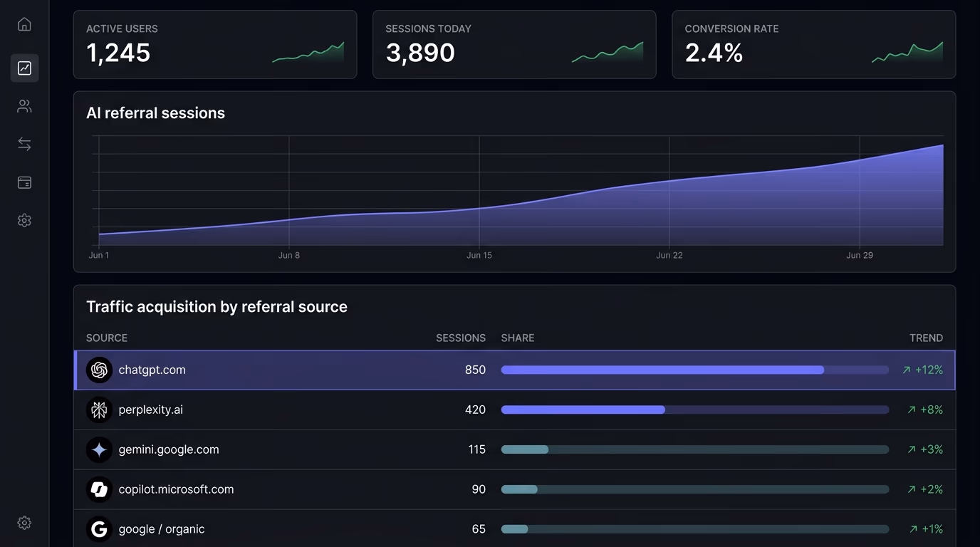Click the Conversion Rate sparkline chart
The image size is (980, 547).
coord(907,53)
